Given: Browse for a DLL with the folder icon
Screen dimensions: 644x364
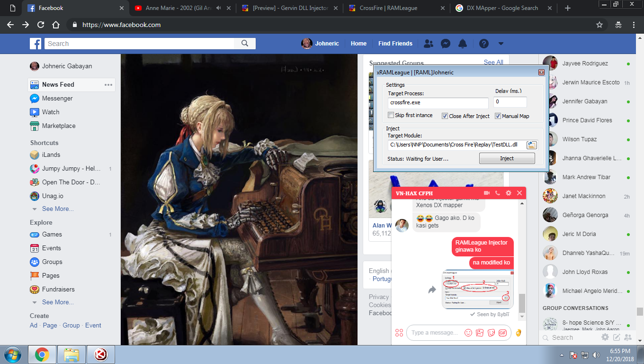Looking at the screenshot, I should pos(532,145).
